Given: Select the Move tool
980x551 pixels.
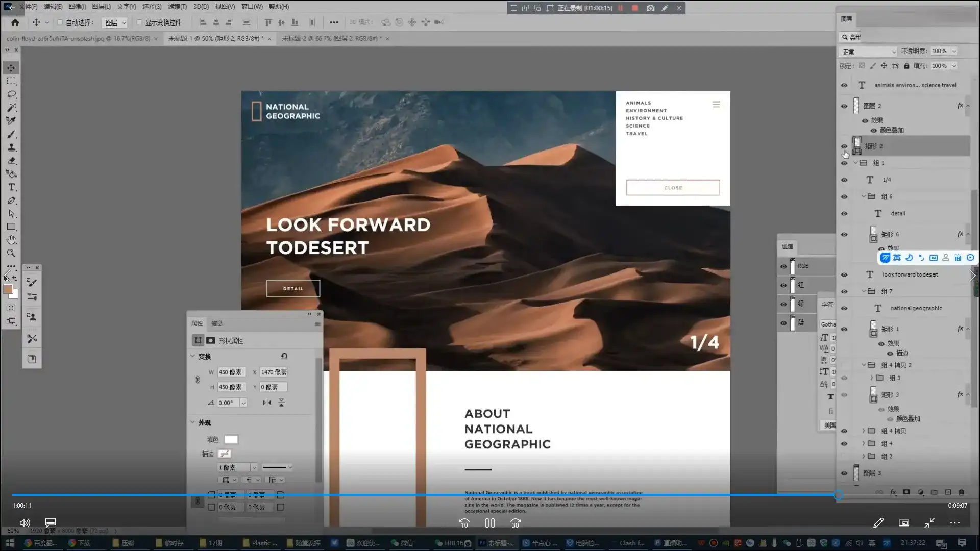Looking at the screenshot, I should click(11, 68).
